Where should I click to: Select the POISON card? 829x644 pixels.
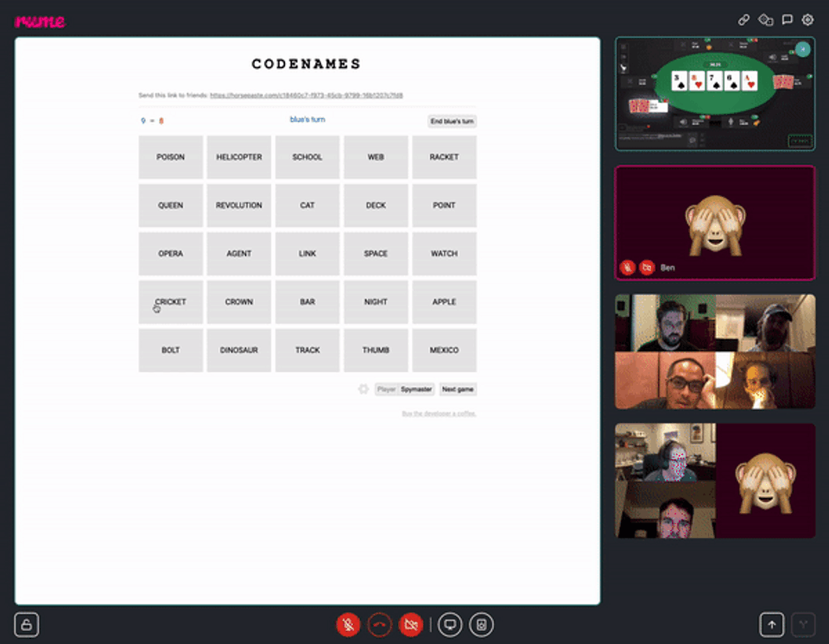click(171, 157)
